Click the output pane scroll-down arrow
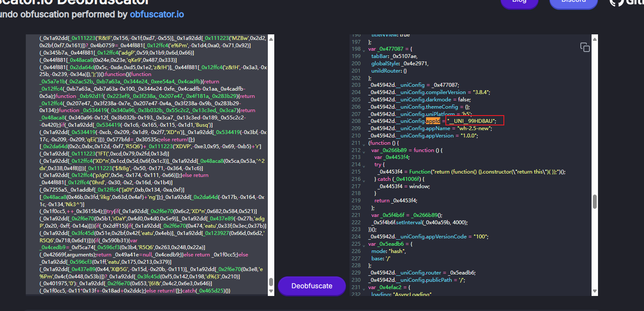644x311 pixels. [x=595, y=292]
